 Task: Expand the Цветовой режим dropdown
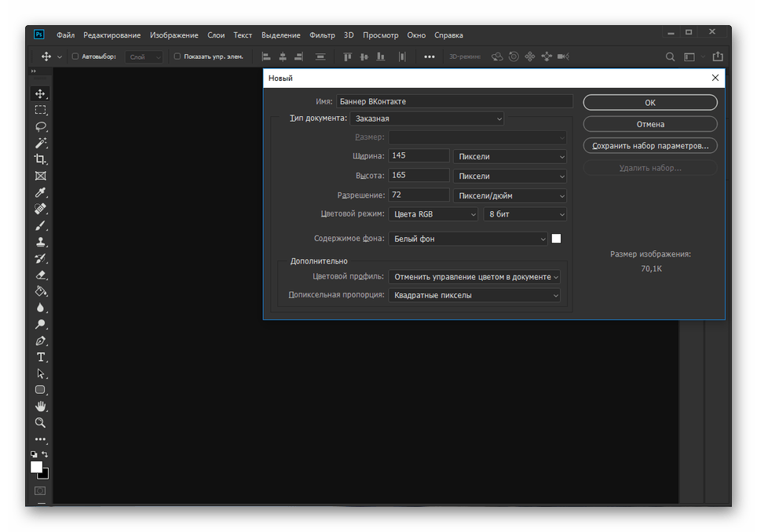click(433, 214)
